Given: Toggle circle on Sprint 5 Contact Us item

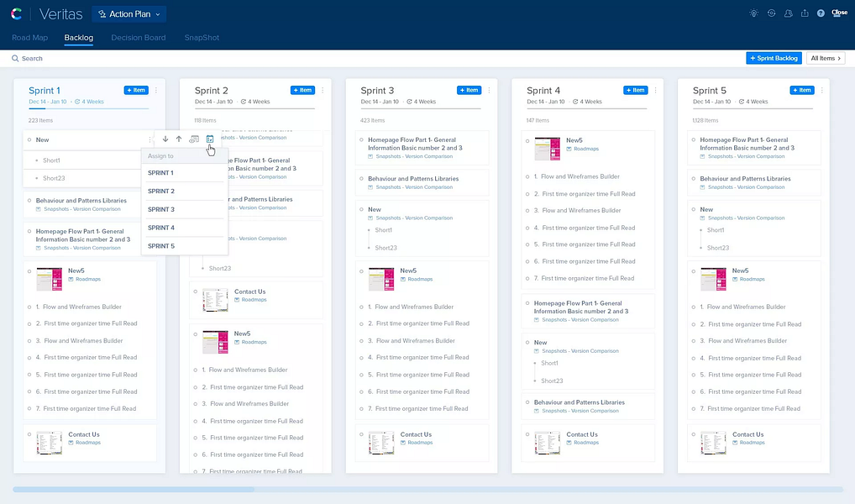Looking at the screenshot, I should 694,435.
